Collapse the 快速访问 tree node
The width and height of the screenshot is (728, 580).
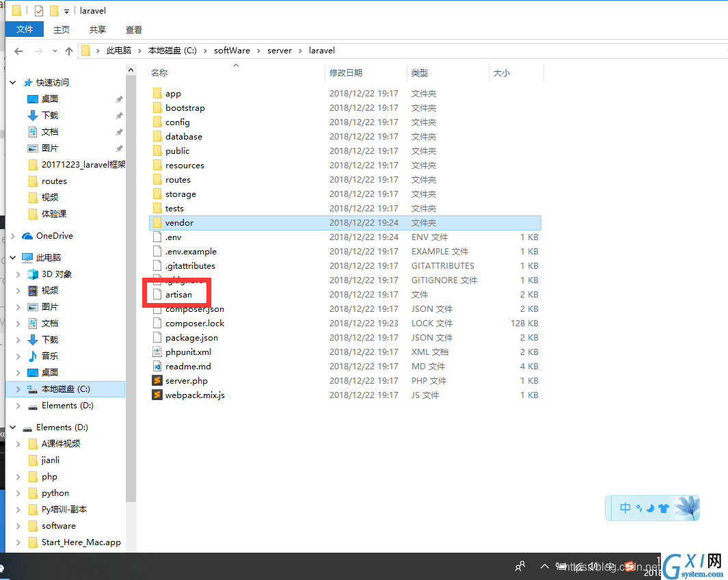coord(13,83)
